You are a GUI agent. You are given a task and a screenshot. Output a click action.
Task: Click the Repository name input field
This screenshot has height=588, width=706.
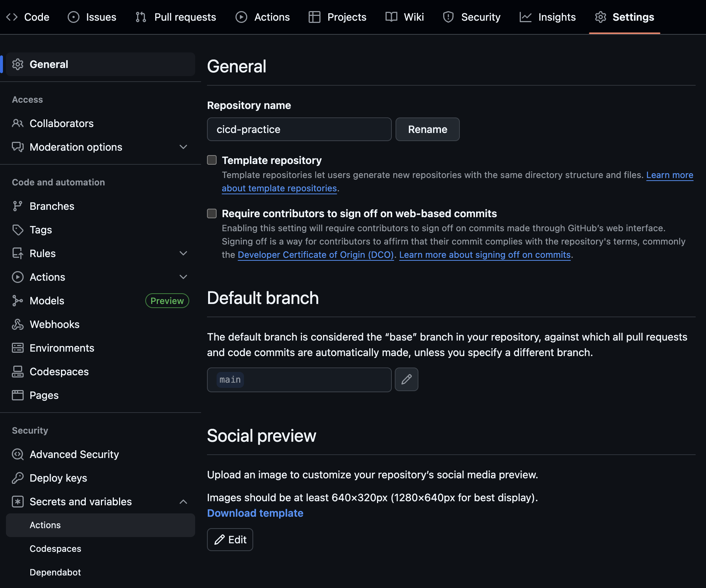299,129
